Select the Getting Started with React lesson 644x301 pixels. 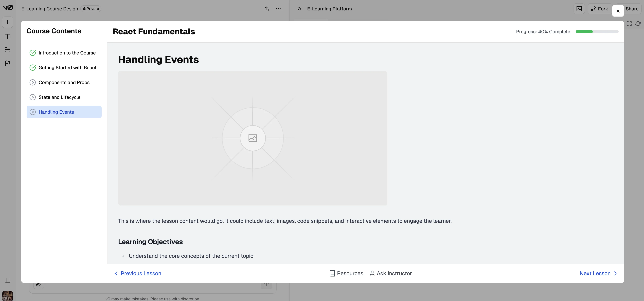(x=67, y=68)
